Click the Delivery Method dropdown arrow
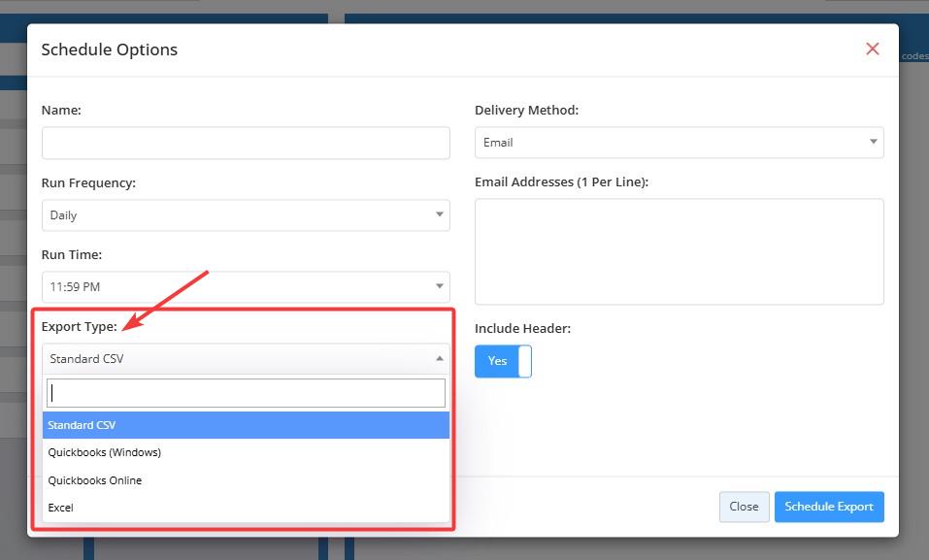929x560 pixels. pos(873,143)
